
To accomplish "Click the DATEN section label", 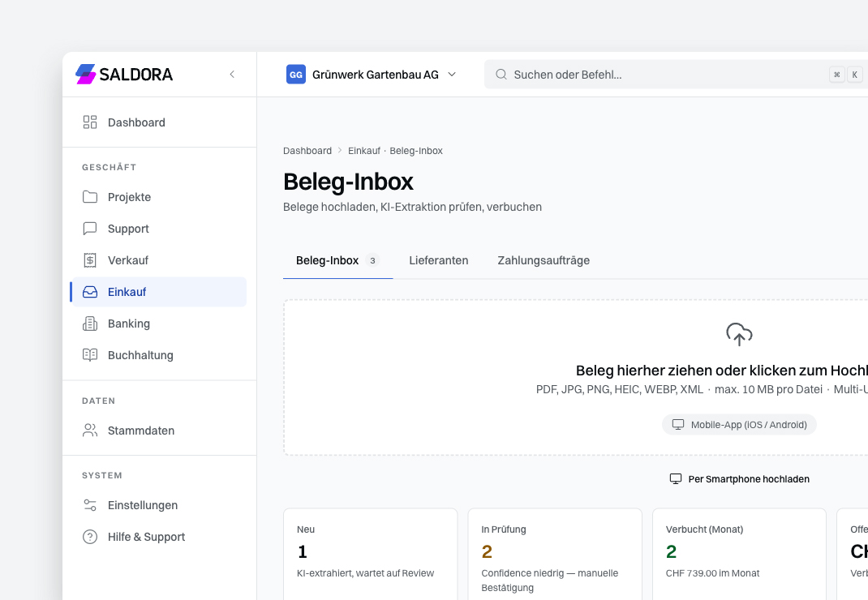I will click(x=98, y=401).
